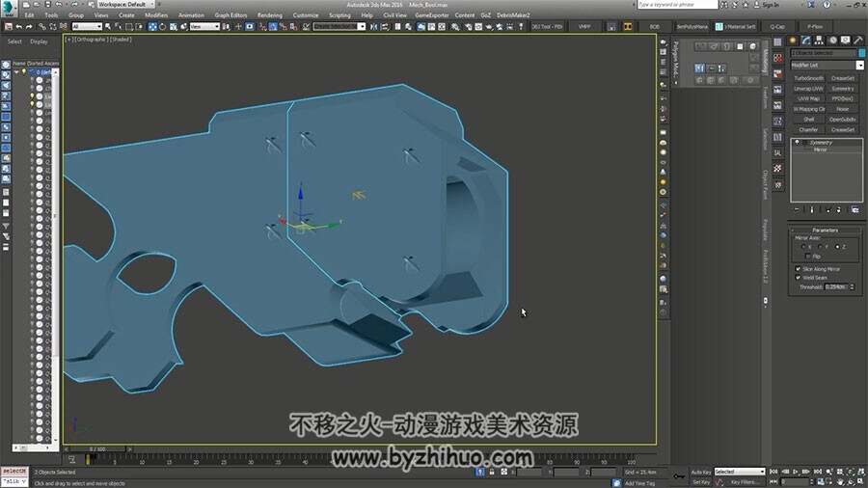Click the OpenSubdiv modifier button

(x=843, y=120)
